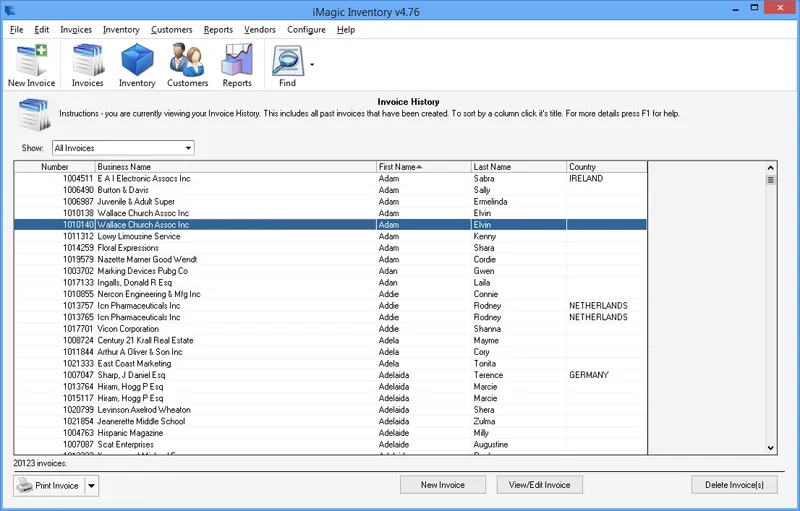
Task: Sort by the Business Name column header
Action: (x=235, y=167)
